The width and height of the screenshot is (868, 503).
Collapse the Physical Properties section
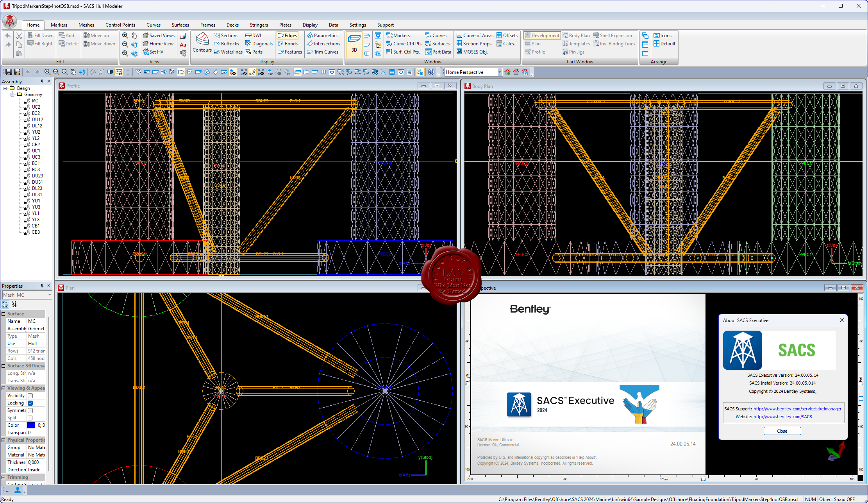pyautogui.click(x=4, y=440)
